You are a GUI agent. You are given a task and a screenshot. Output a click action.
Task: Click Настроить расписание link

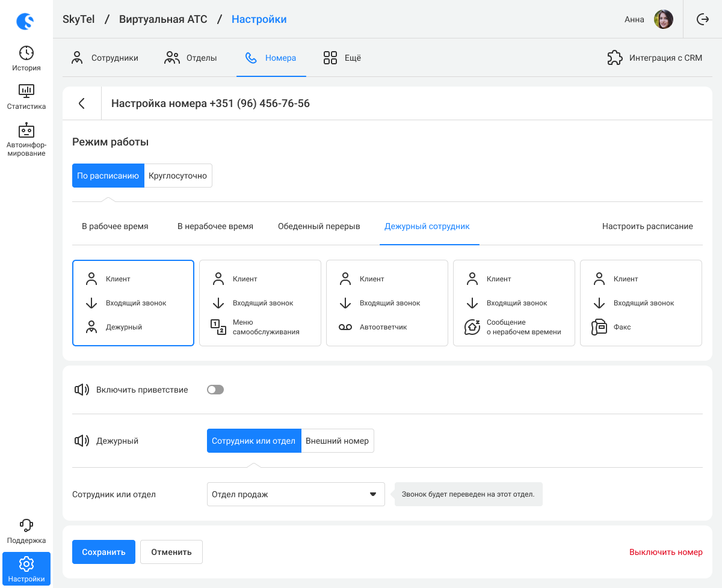click(647, 226)
